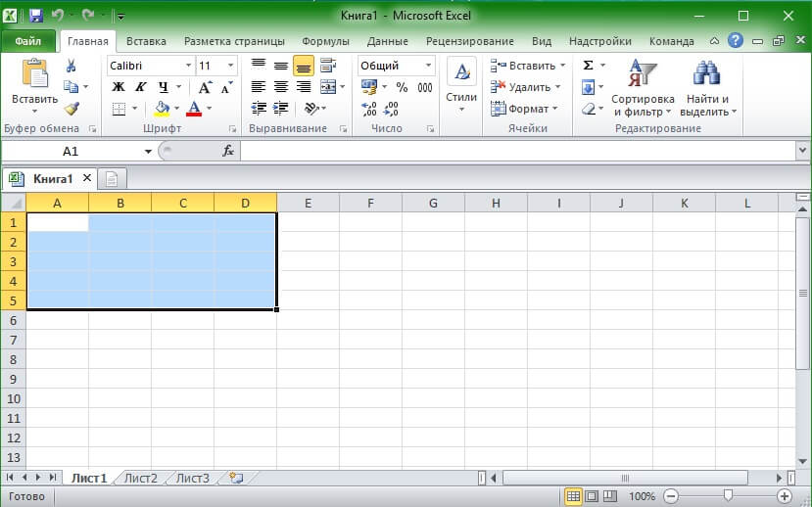Click the insert new worksheet icon
812x507 pixels.
[x=236, y=478]
